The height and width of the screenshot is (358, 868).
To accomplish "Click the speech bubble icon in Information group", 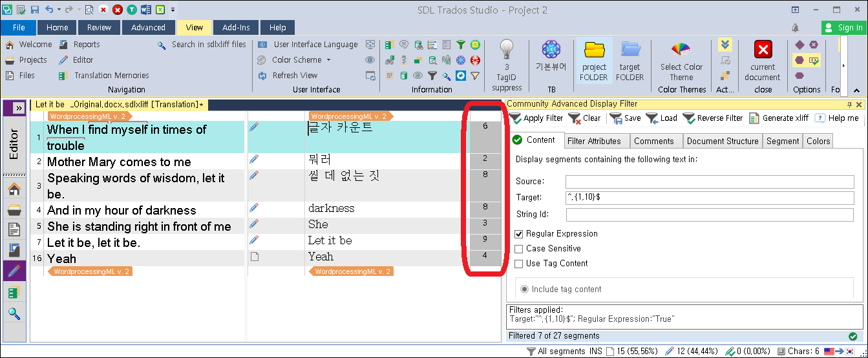I will (404, 45).
